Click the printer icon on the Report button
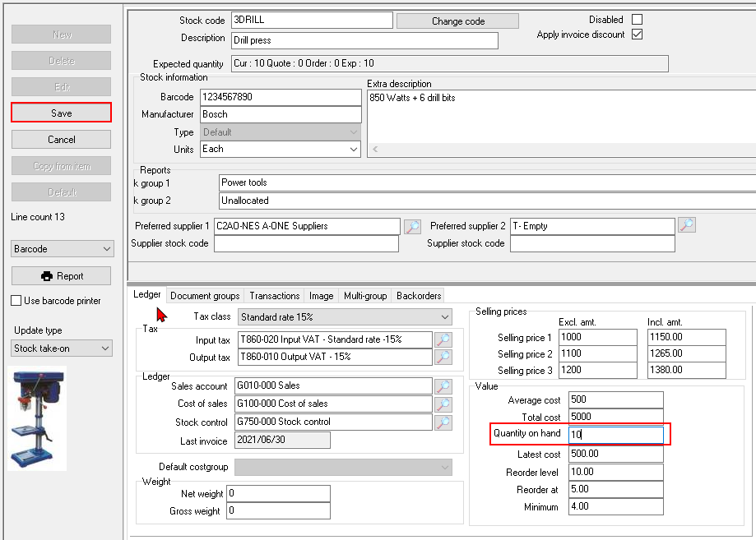Viewport: 756px width, 540px height. [48, 275]
